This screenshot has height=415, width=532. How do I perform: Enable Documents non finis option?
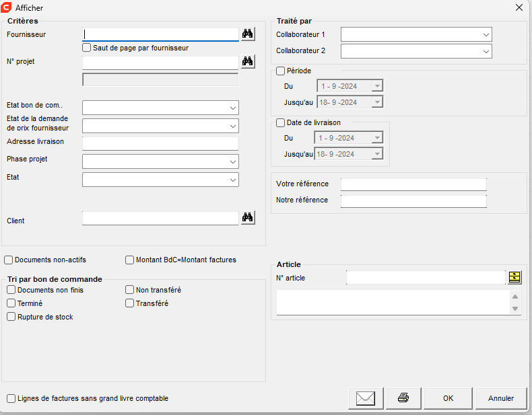tap(11, 290)
